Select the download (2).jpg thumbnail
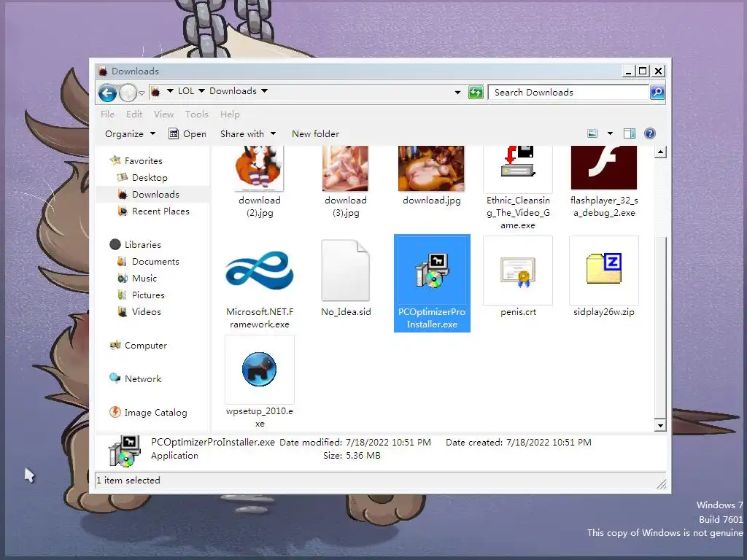This screenshot has width=747, height=560. pos(260,168)
